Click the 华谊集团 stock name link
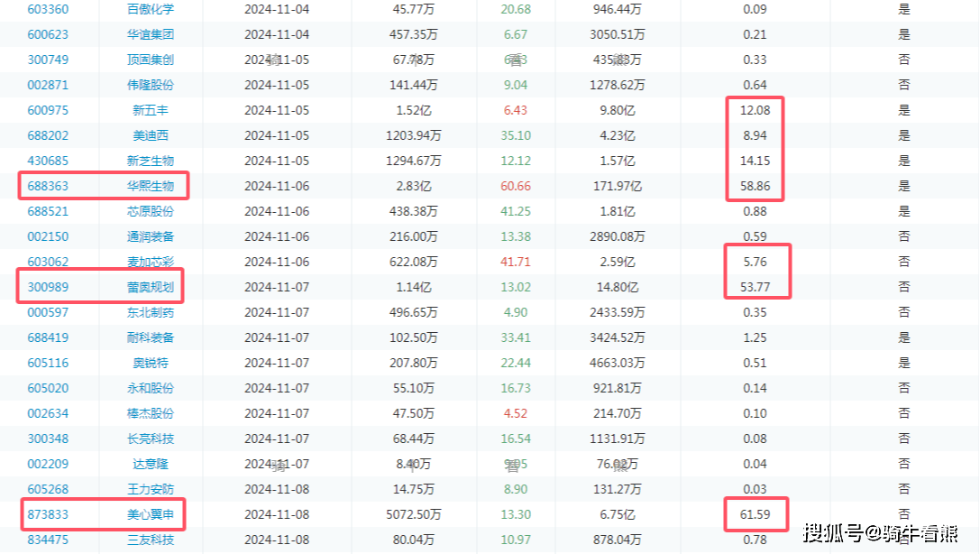This screenshot has width=980, height=554. (150, 34)
